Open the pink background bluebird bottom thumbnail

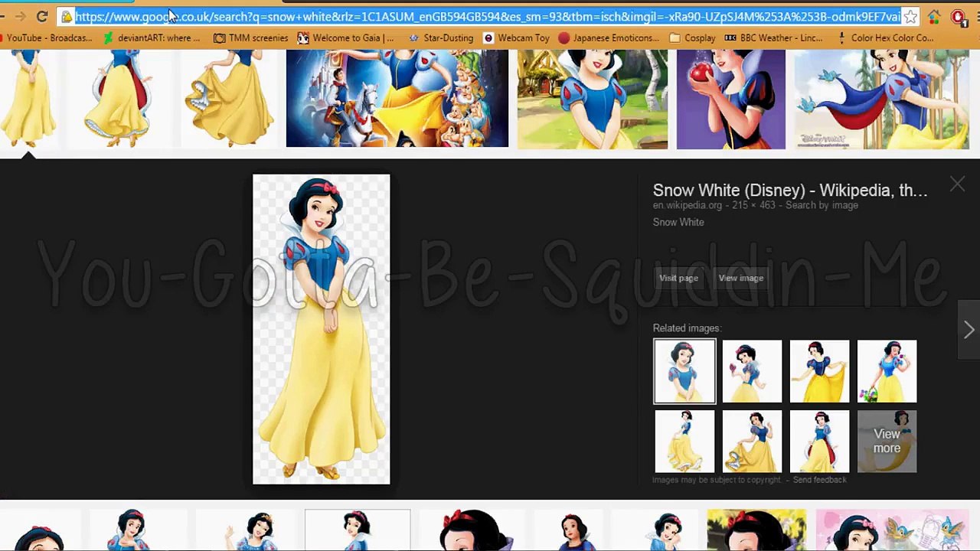[892, 530]
